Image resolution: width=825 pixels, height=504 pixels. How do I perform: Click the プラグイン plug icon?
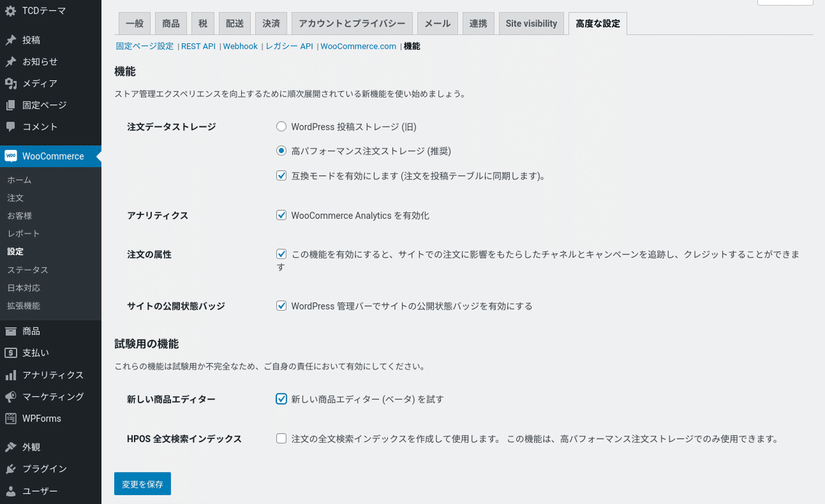[10, 469]
